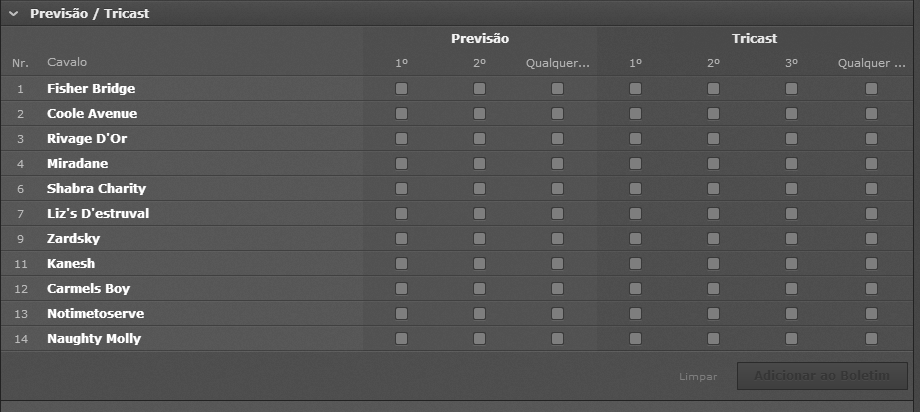Check Previsão 1º for Kanesh

(x=402, y=264)
